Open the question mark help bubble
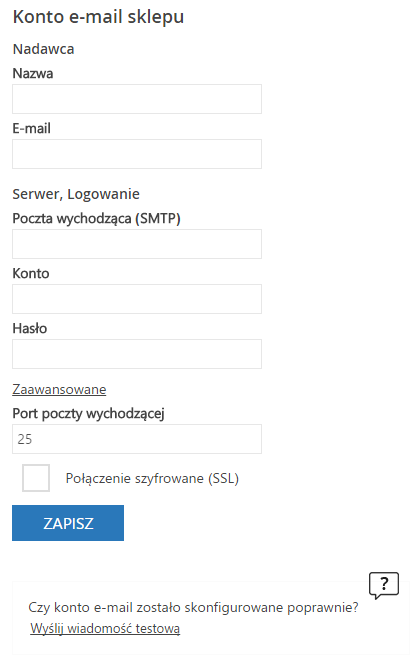 [x=384, y=585]
